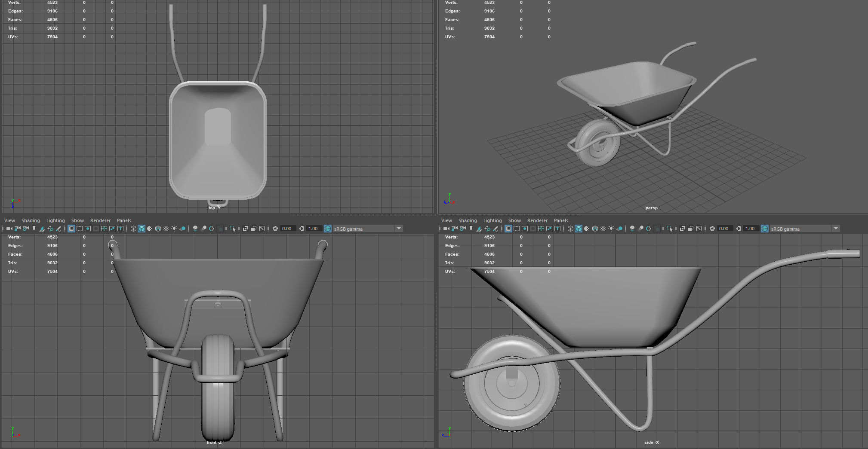Toggle Grid display in side view toolbar
Image resolution: width=868 pixels, height=449 pixels.
[508, 229]
